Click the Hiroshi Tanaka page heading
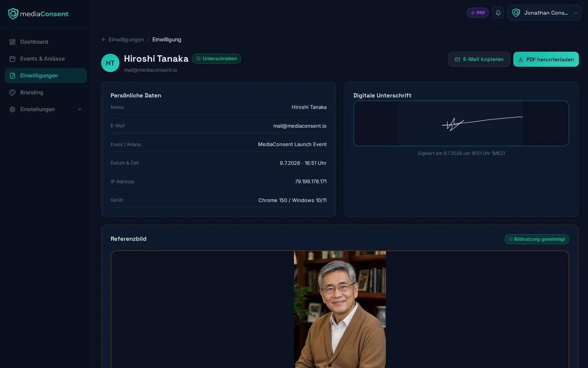The height and width of the screenshot is (368, 588). (156, 59)
